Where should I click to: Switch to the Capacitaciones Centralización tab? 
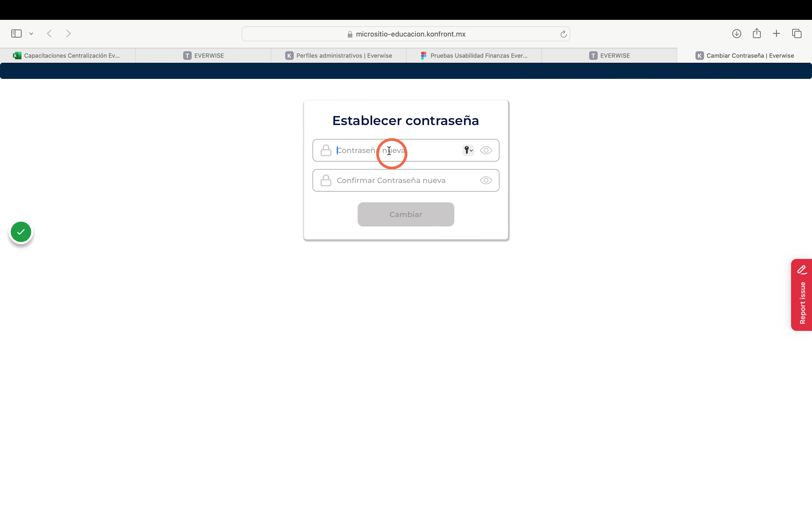pyautogui.click(x=68, y=56)
